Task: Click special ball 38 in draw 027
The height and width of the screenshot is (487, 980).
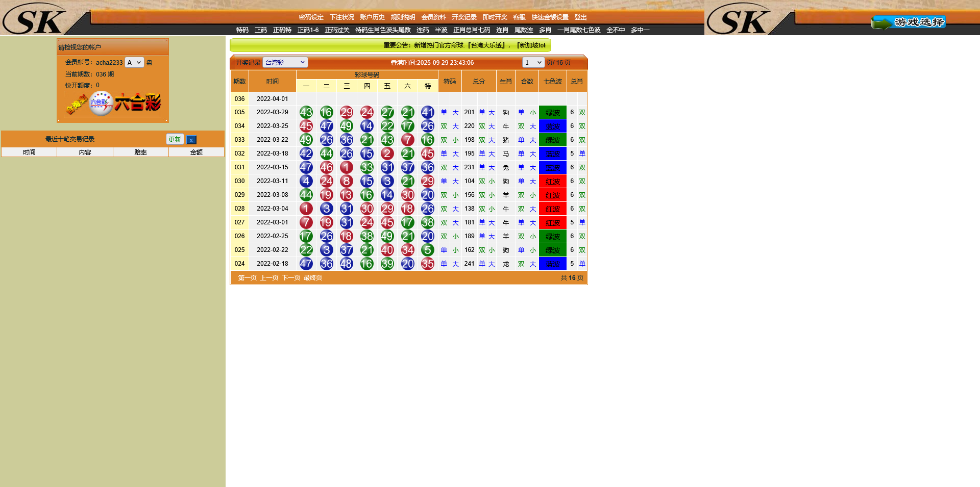Action: 428,222
